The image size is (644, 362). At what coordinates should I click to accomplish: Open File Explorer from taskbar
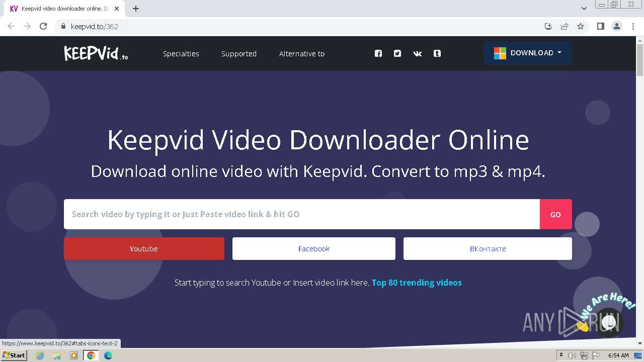57,355
